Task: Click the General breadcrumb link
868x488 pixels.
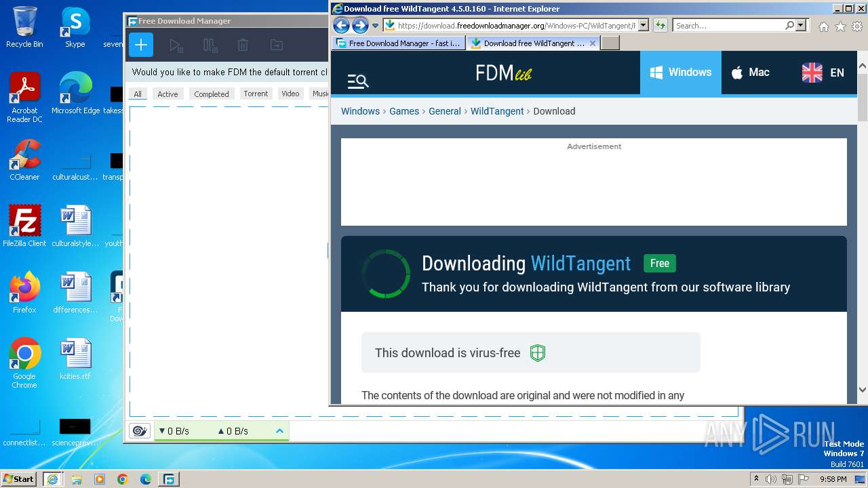Action: coord(445,111)
